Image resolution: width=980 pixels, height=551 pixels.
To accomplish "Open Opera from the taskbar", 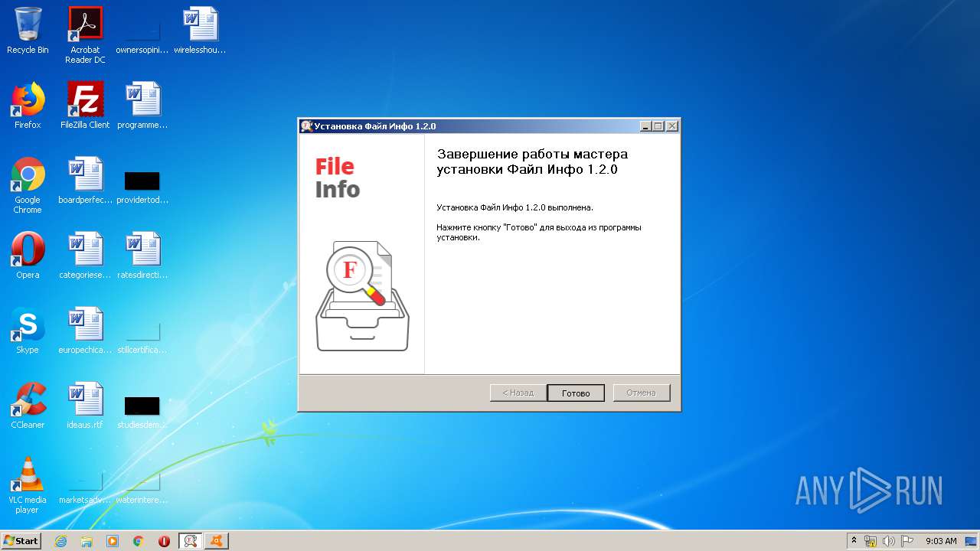I will [x=165, y=541].
